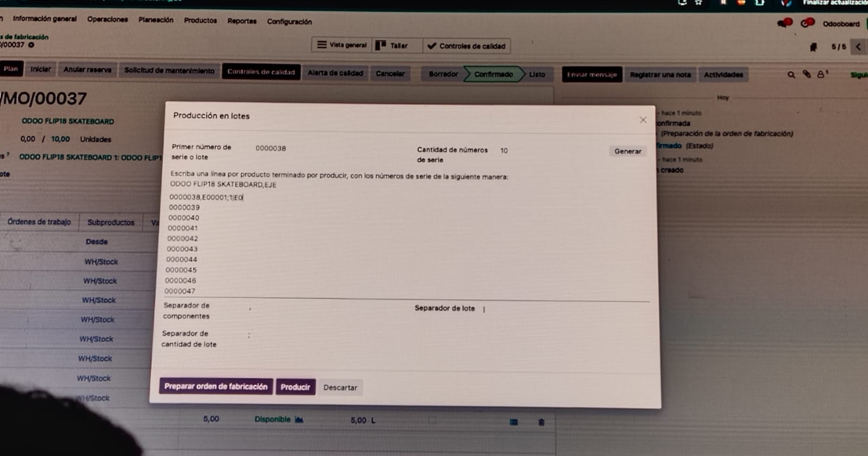The image size is (868, 456).
Task: Click the Desde column header
Action: [97, 242]
